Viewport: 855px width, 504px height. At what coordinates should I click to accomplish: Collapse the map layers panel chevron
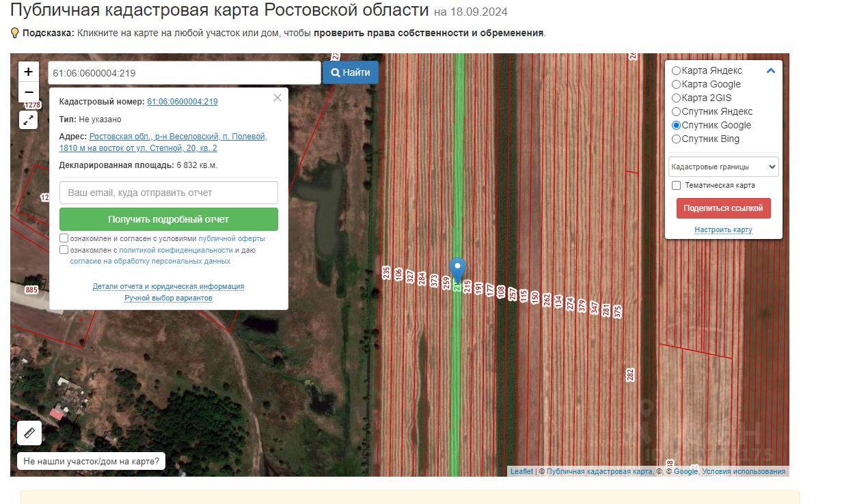pos(771,70)
